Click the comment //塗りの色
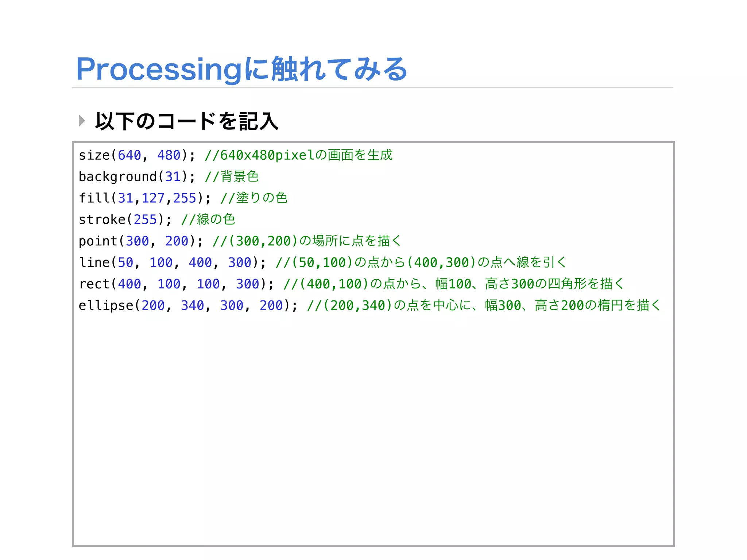Viewport: 747px width, 560px height. 254,198
